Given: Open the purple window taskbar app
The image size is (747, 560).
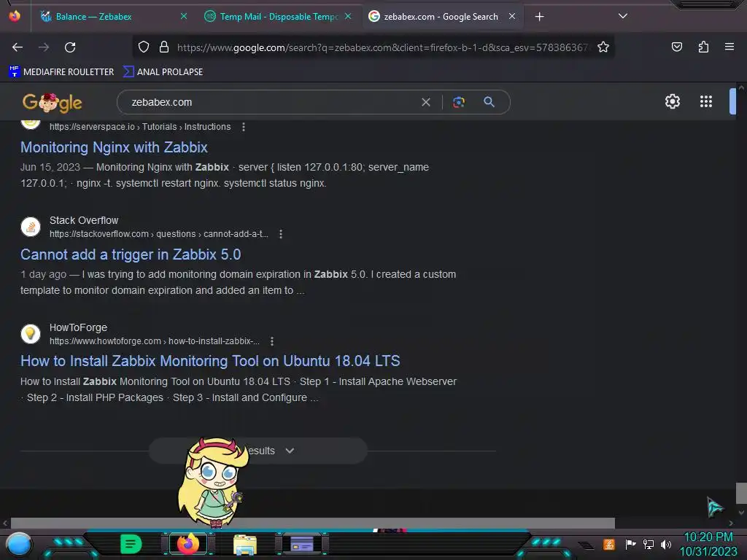Looking at the screenshot, I should (x=301, y=544).
